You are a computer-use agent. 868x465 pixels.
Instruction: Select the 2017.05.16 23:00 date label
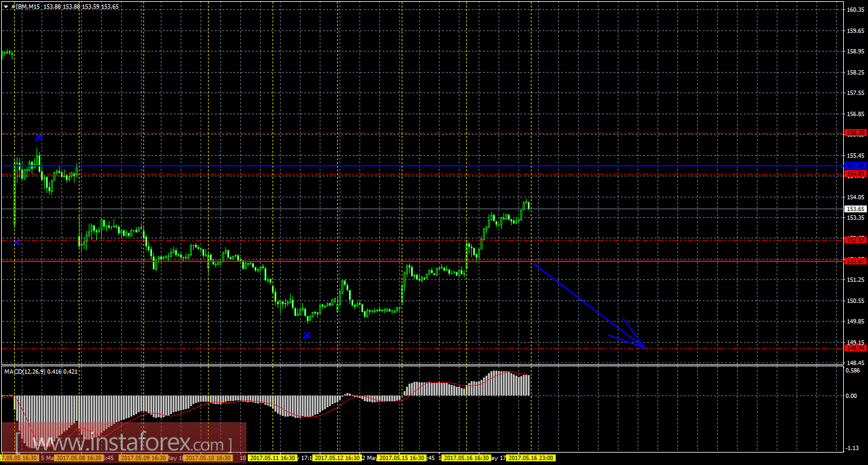click(531, 458)
